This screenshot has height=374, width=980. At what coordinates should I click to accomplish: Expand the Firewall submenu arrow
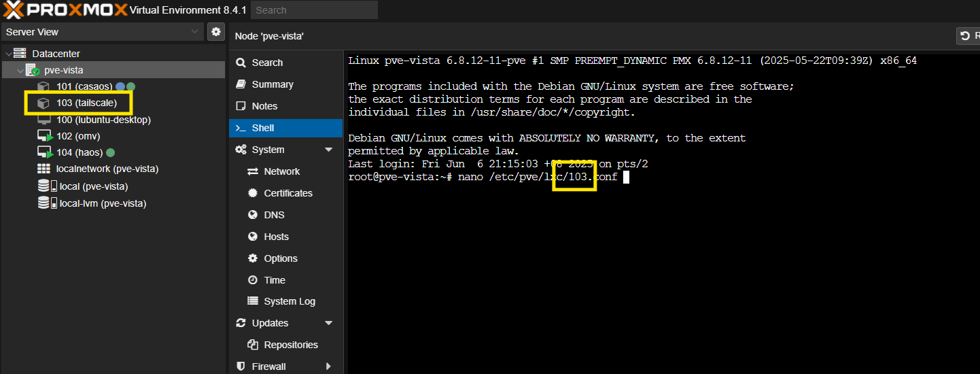tap(329, 367)
